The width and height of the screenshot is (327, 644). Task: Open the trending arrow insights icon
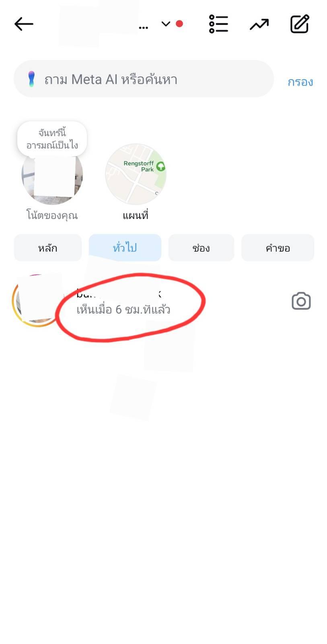(x=259, y=25)
